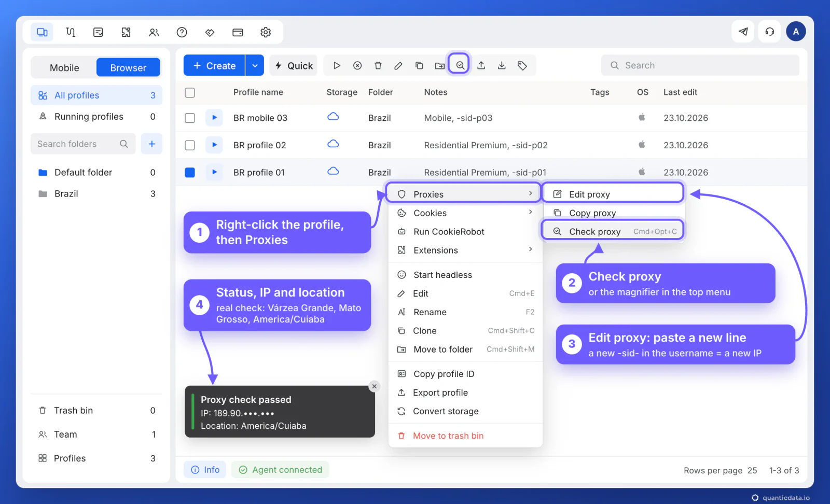
Task: Switch to the Mobile tab
Action: coord(64,67)
